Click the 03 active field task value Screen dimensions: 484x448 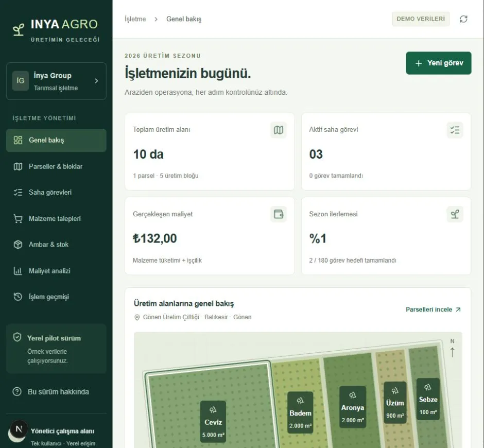click(x=316, y=154)
